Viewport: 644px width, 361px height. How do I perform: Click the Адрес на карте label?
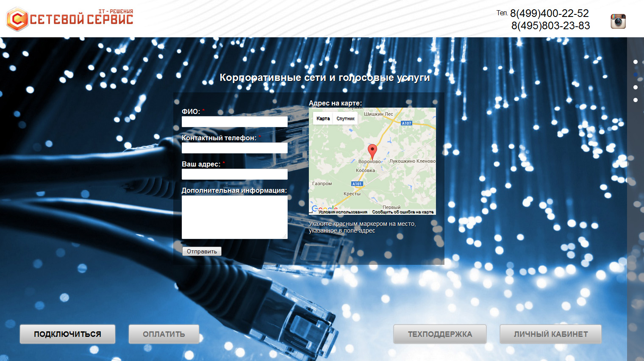(x=335, y=103)
